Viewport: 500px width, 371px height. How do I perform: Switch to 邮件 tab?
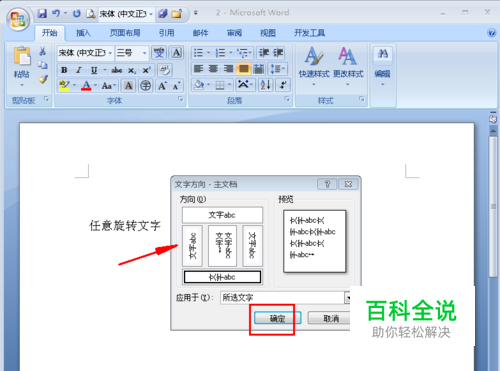pos(200,33)
